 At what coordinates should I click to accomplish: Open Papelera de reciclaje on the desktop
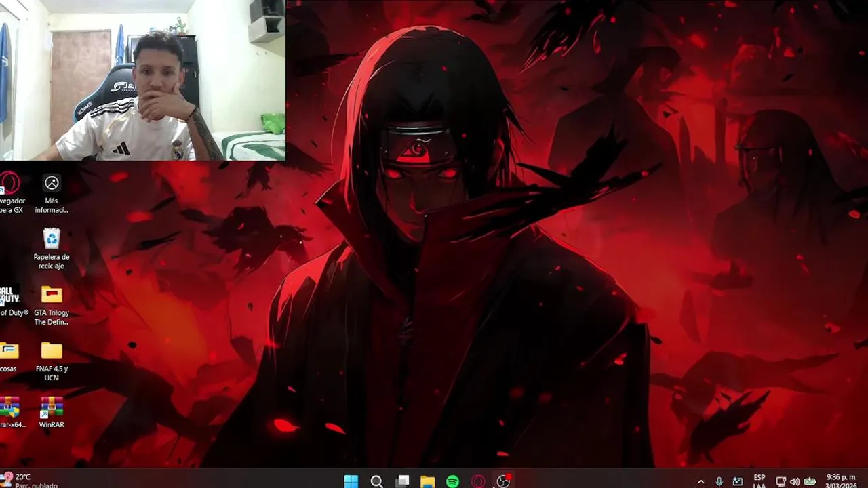coord(52,249)
